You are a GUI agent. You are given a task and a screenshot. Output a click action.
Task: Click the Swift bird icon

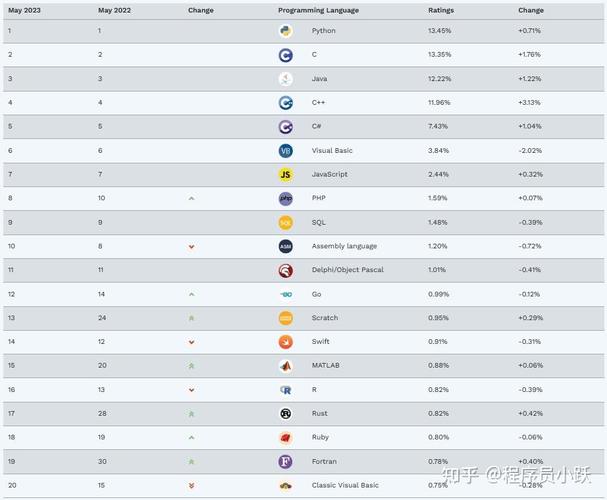(286, 342)
